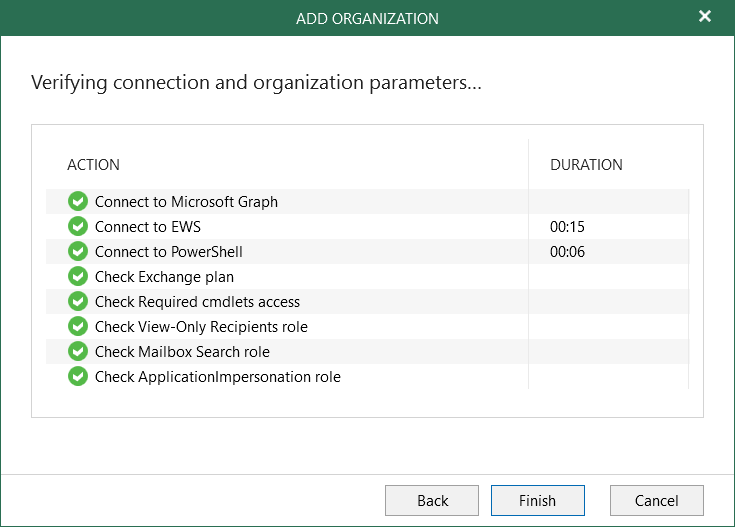This screenshot has height=527, width=735.
Task: Click the check icon beside ApplicationImpersonation role
Action: [78, 377]
